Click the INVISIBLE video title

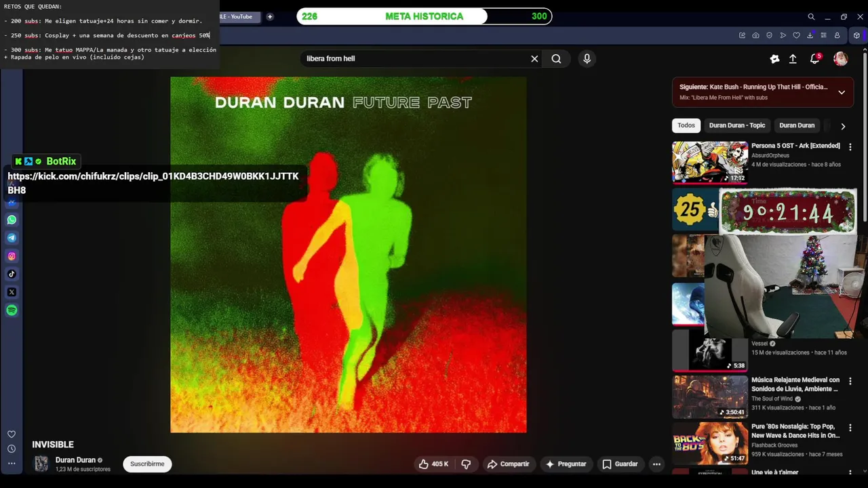click(53, 445)
